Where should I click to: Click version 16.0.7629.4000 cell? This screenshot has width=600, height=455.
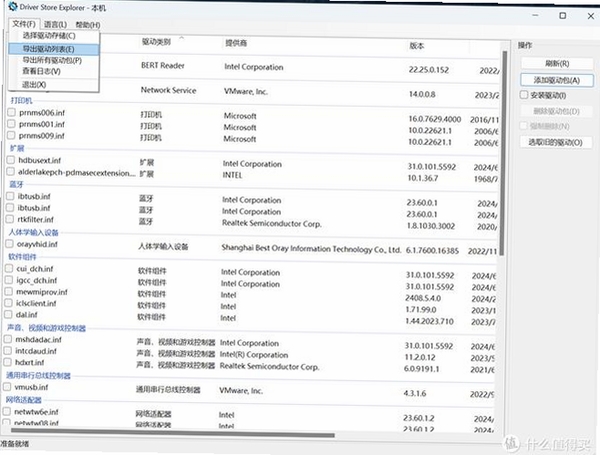pyautogui.click(x=434, y=119)
